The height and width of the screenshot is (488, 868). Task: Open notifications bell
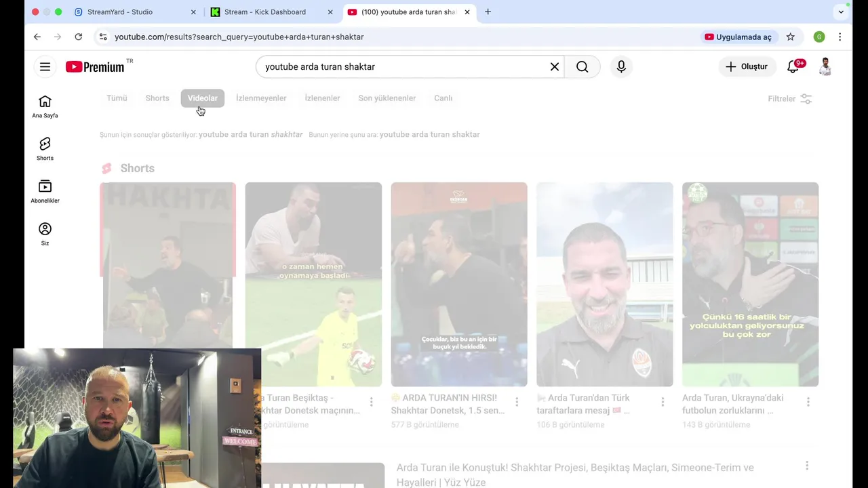click(x=793, y=66)
